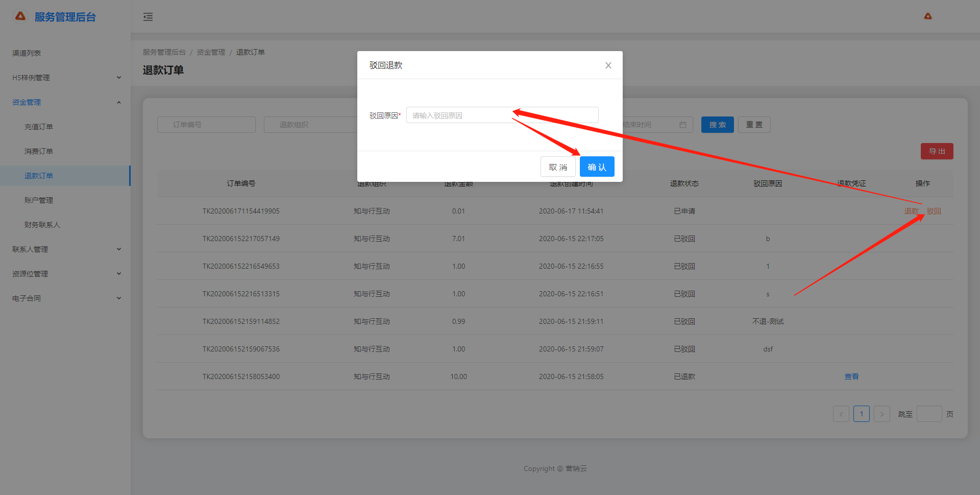980x495 pixels.
Task: Click order number TK202006152159067536
Action: point(241,349)
